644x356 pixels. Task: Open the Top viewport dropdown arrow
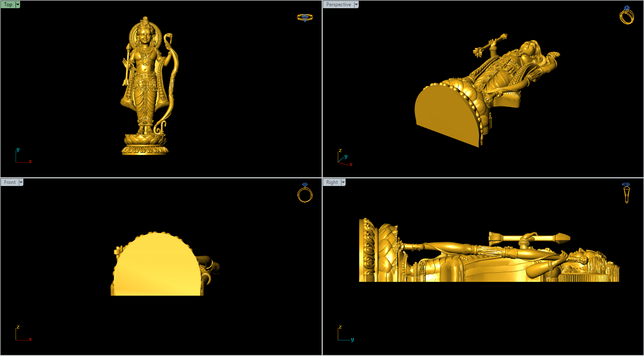tap(18, 5)
